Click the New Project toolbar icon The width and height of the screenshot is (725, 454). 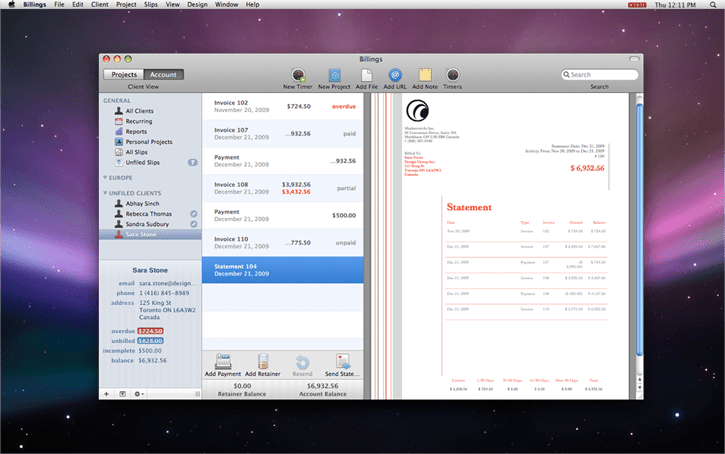(x=334, y=75)
